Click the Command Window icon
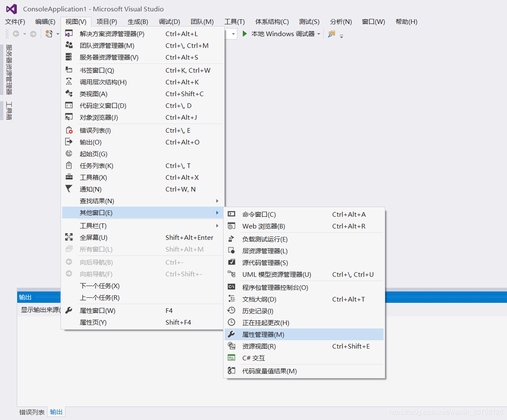This screenshot has height=420, width=507. click(x=231, y=214)
